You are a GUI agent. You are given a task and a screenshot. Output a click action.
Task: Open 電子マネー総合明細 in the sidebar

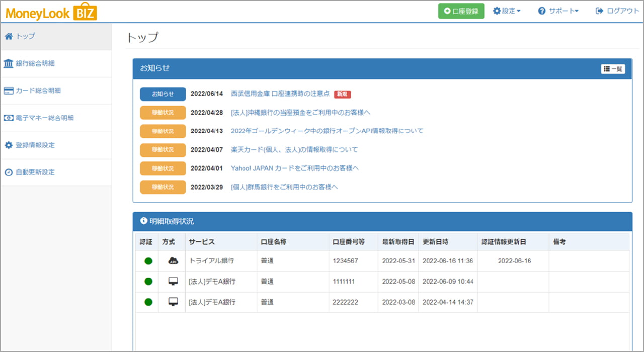(x=56, y=118)
